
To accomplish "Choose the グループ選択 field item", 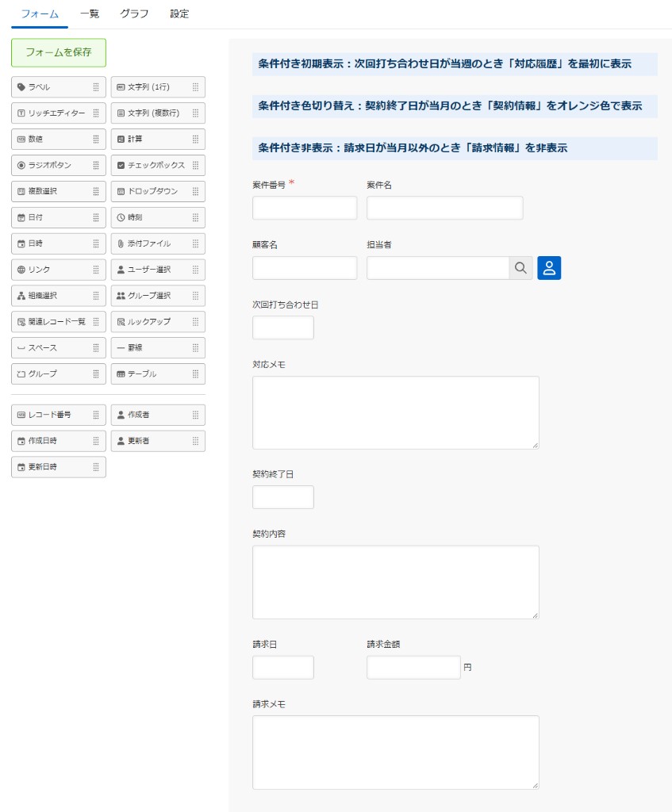I will coord(158,296).
